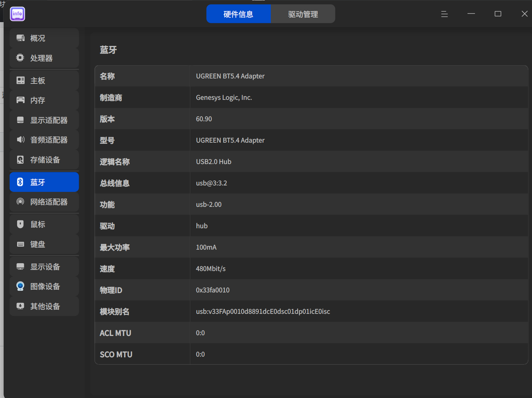
Task: Click the speed value '480Mbit/s'
Action: (x=211, y=269)
